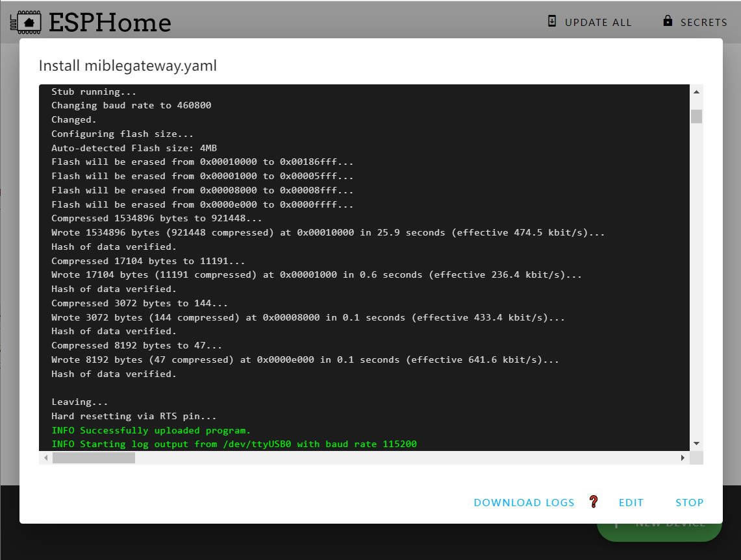Click the 'Leaving...' log line

79,402
